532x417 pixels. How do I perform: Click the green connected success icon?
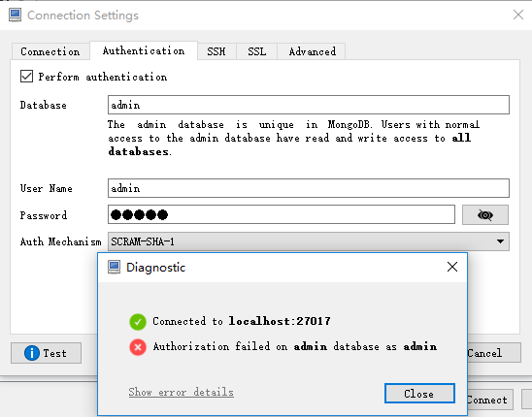tap(138, 321)
